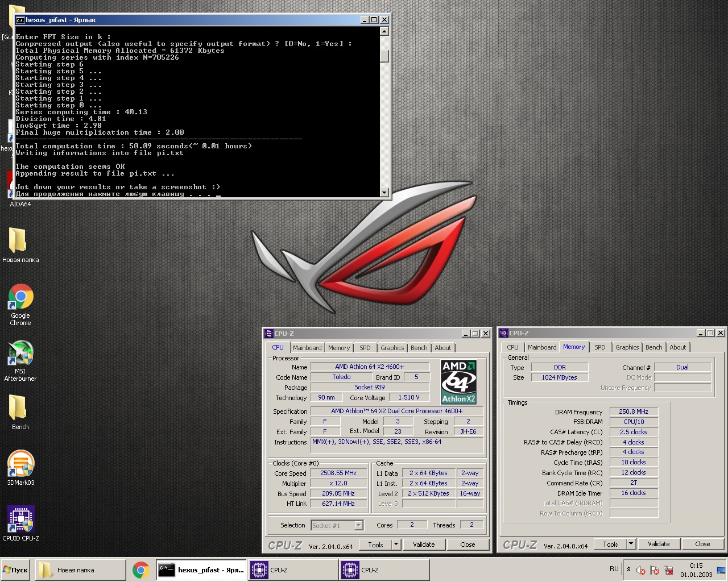Click Validate in the CPU tab window
728x582 pixels.
click(x=424, y=544)
